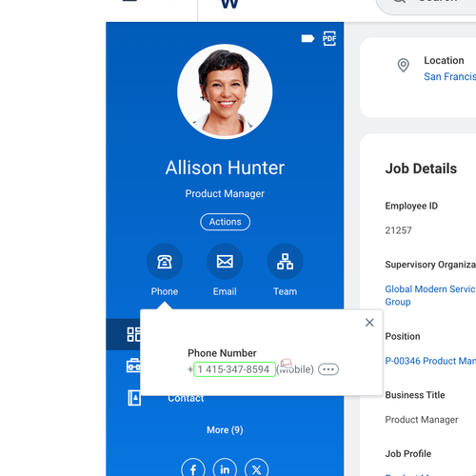Select the Summary grid icon in sidebar
476x476 pixels.
tap(133, 334)
